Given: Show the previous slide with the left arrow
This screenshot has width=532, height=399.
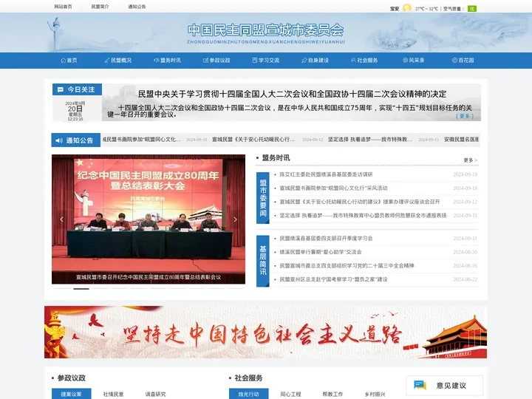Looking at the screenshot, I should (x=61, y=219).
